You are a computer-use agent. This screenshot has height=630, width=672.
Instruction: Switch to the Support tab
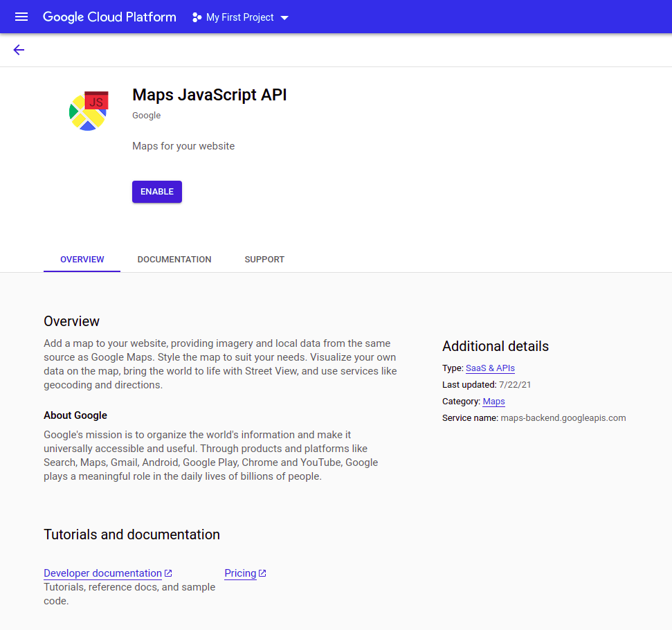pyautogui.click(x=264, y=260)
